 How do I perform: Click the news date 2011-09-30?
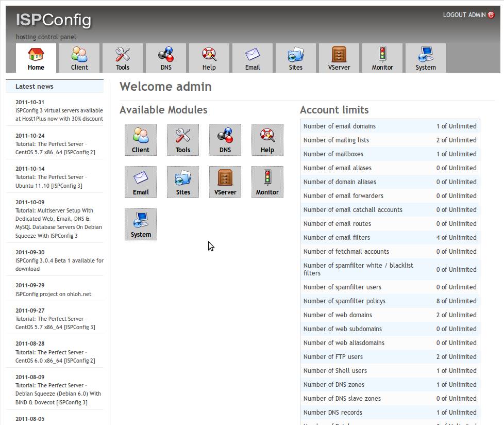click(x=30, y=252)
